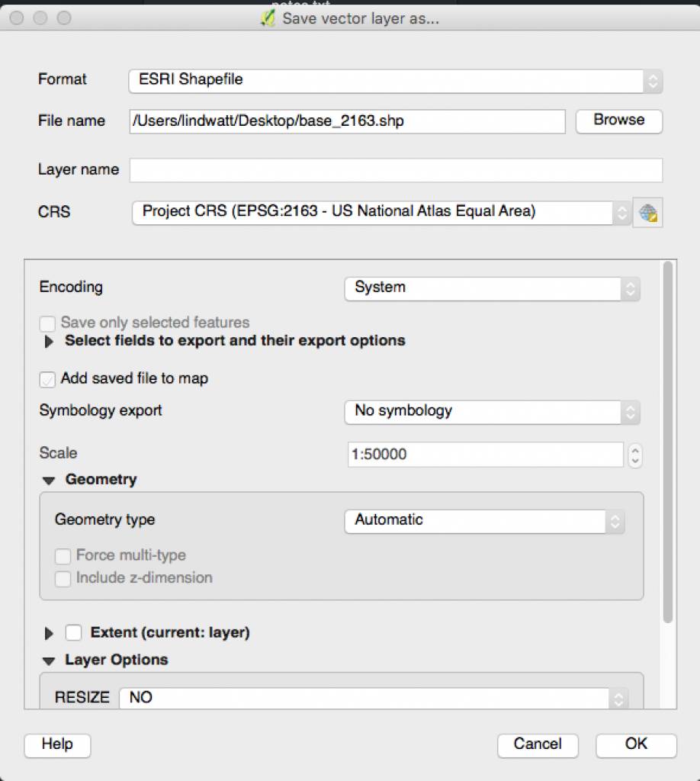Collapse the Geometry section
The width and height of the screenshot is (700, 781).
click(49, 480)
